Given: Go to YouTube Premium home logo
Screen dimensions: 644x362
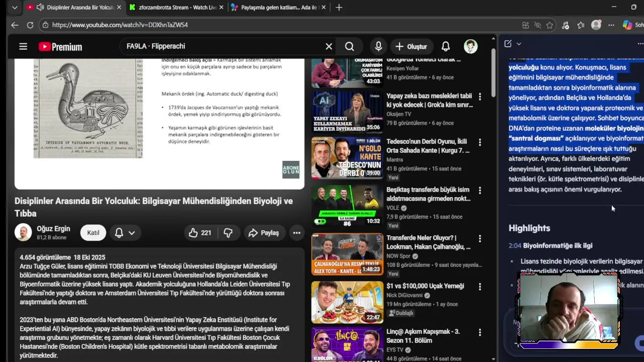Looking at the screenshot, I should pos(60,47).
